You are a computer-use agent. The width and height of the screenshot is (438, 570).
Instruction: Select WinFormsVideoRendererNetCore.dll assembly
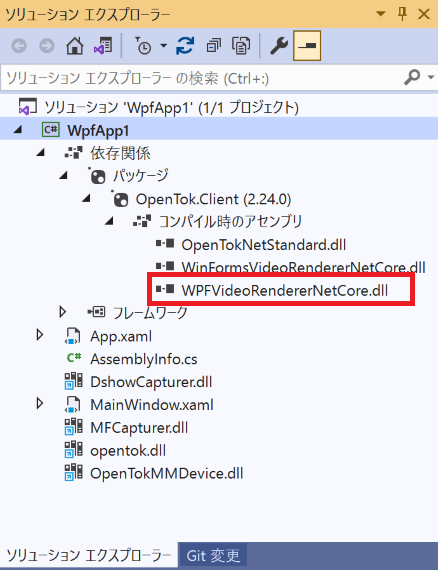click(304, 267)
